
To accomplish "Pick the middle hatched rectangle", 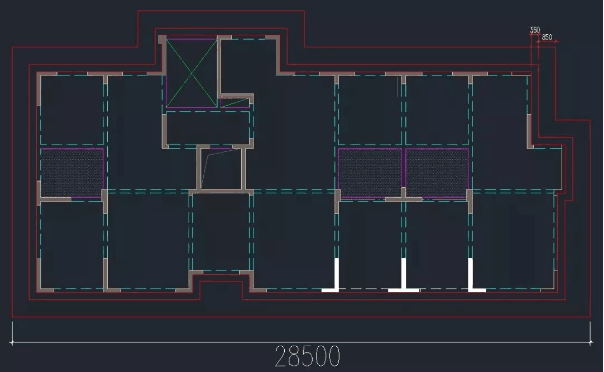I will coord(370,173).
